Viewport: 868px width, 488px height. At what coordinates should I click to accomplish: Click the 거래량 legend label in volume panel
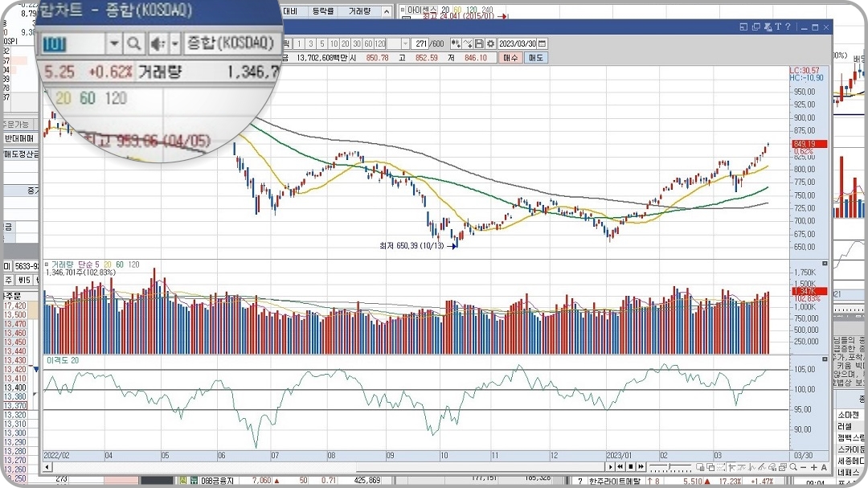62,265
